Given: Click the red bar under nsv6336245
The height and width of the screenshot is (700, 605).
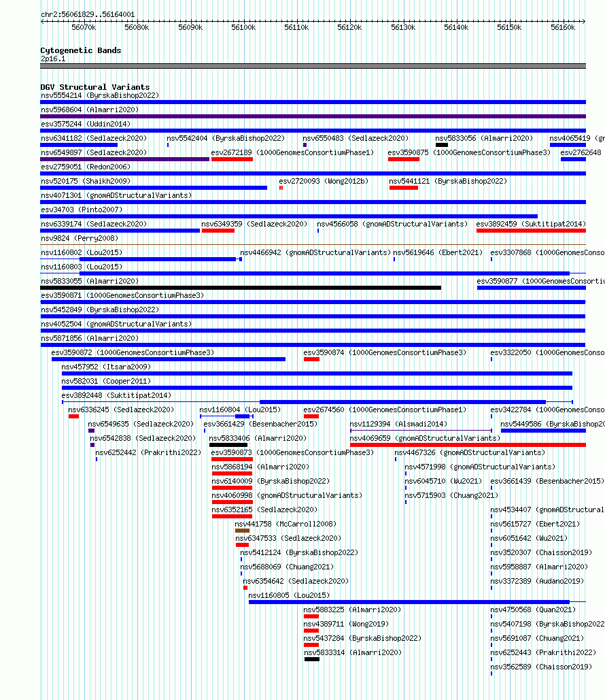Looking at the screenshot, I should coord(73,416).
